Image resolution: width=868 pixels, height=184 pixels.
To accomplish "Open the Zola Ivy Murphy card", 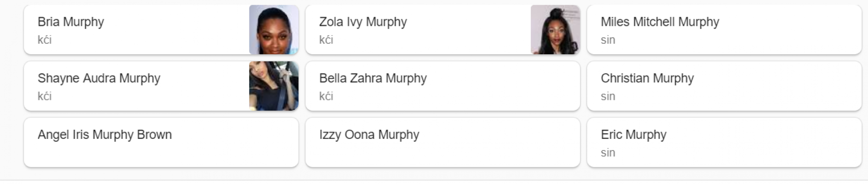I will [x=418, y=29].
